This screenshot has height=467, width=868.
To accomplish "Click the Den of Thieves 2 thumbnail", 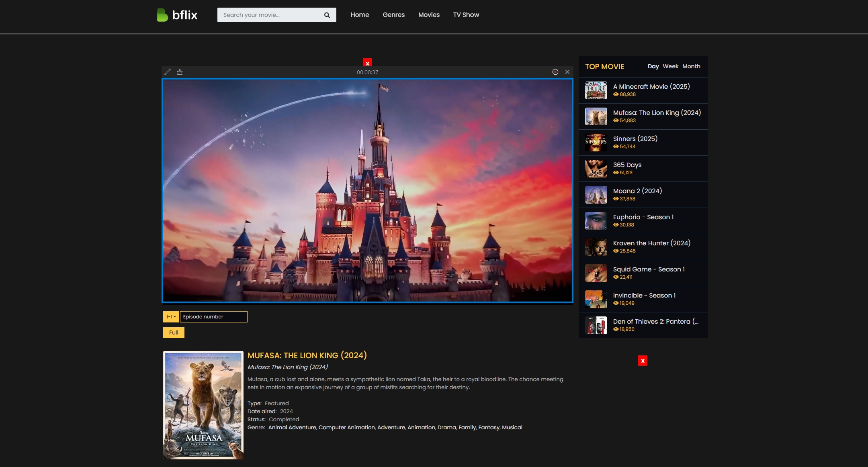I will coord(596,325).
